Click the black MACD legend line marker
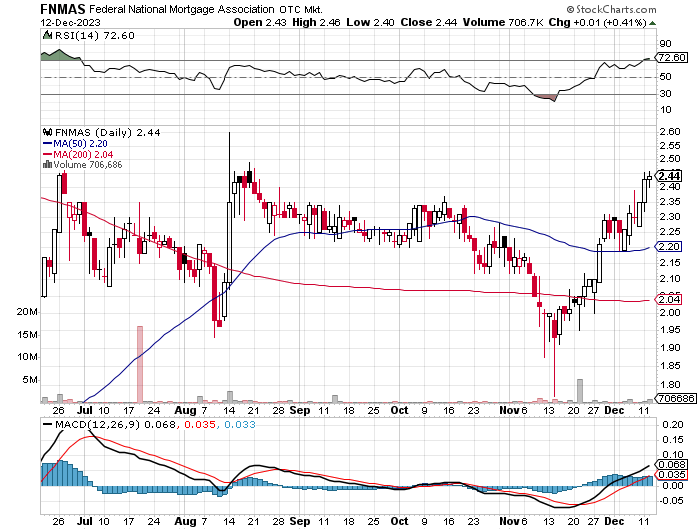The height and width of the screenshot is (530, 700). pyautogui.click(x=47, y=425)
